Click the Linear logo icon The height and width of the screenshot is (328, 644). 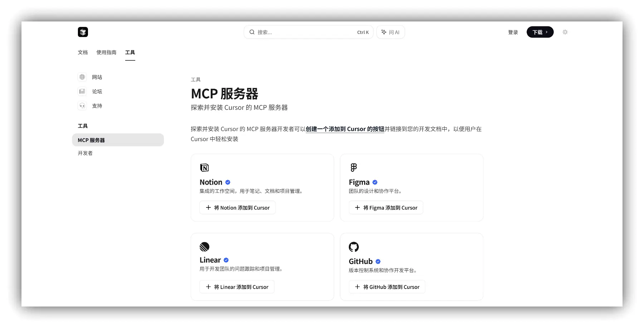click(x=204, y=246)
